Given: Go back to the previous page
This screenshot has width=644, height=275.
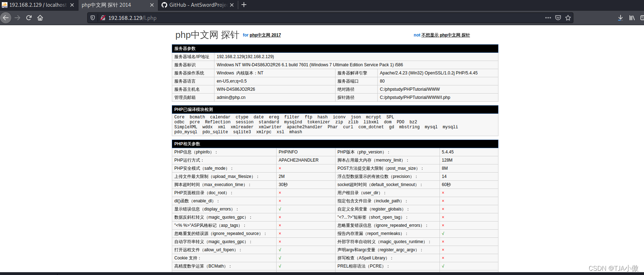Looking at the screenshot, I should (x=6, y=18).
